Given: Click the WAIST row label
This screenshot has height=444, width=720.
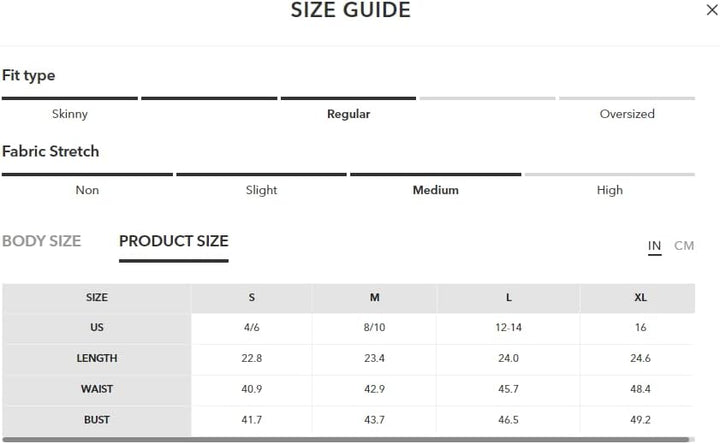Looking at the screenshot, I should [x=97, y=388].
